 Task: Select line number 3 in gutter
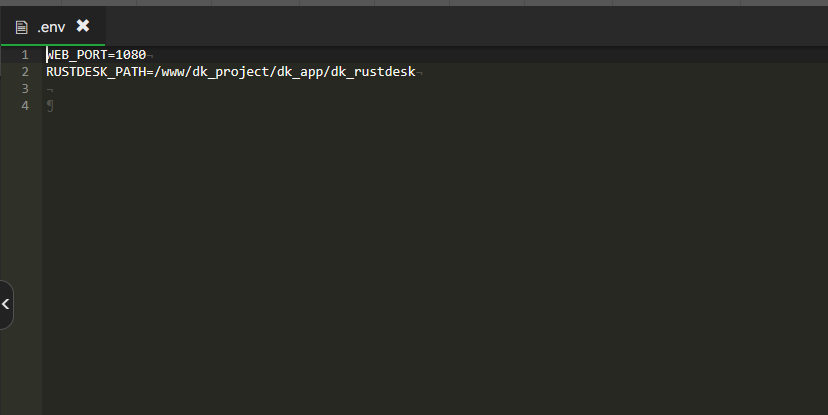(25, 89)
